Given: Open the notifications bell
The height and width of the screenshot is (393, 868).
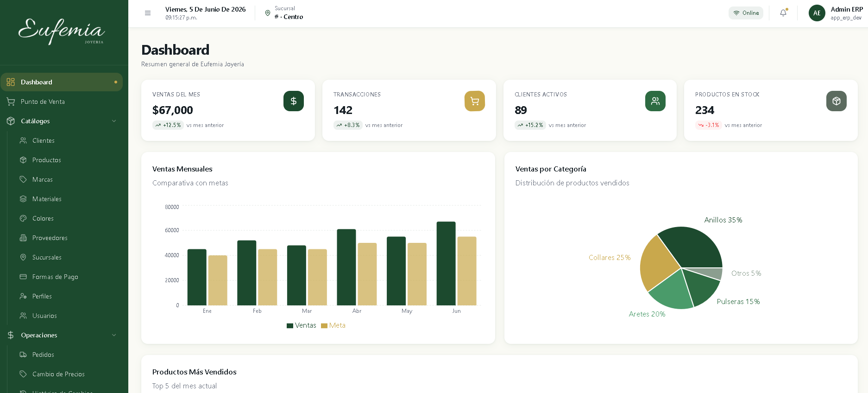Looking at the screenshot, I should click(783, 13).
